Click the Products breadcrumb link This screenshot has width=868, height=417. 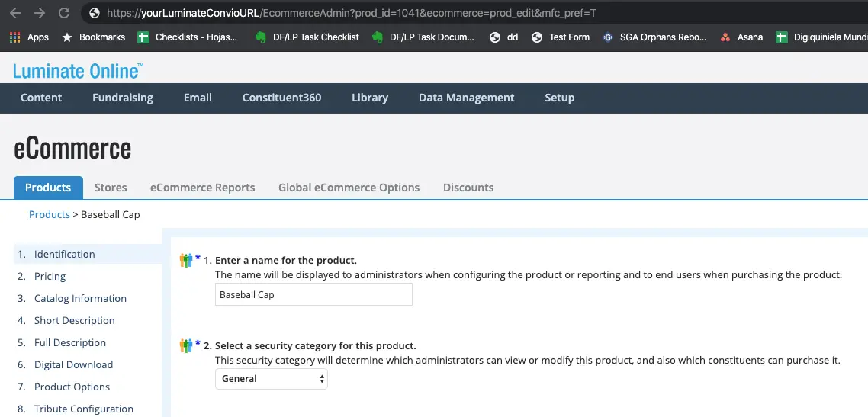click(50, 214)
